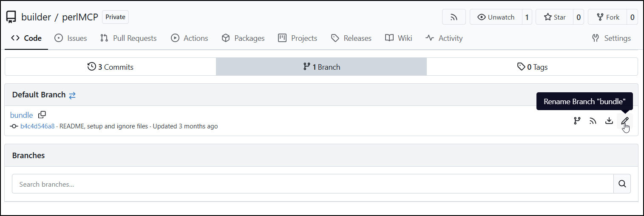644x216 pixels.
Task: Unwatch the perlMCP repository
Action: pos(496,17)
